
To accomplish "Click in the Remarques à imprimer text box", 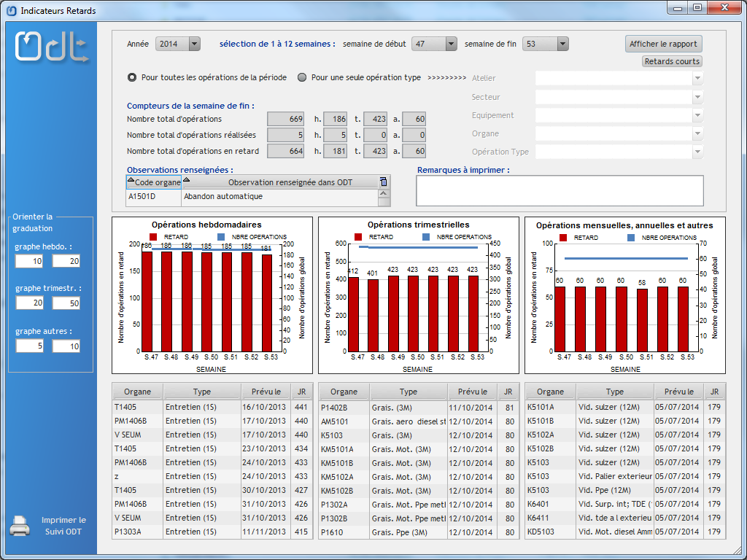I will pyautogui.click(x=560, y=191).
